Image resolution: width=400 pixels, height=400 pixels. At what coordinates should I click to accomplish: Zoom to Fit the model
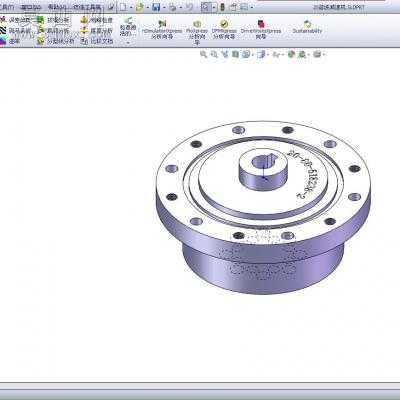click(x=204, y=54)
